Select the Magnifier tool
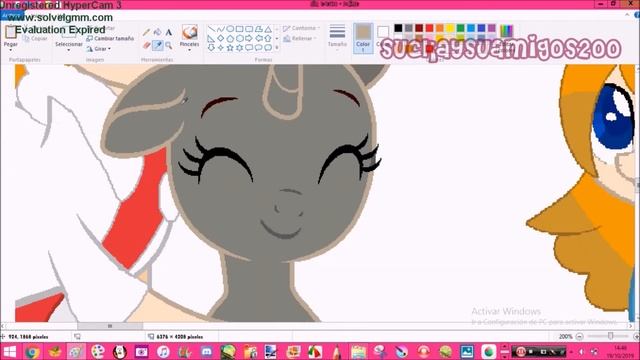Image resolution: width=640 pixels, height=360 pixels. click(168, 45)
